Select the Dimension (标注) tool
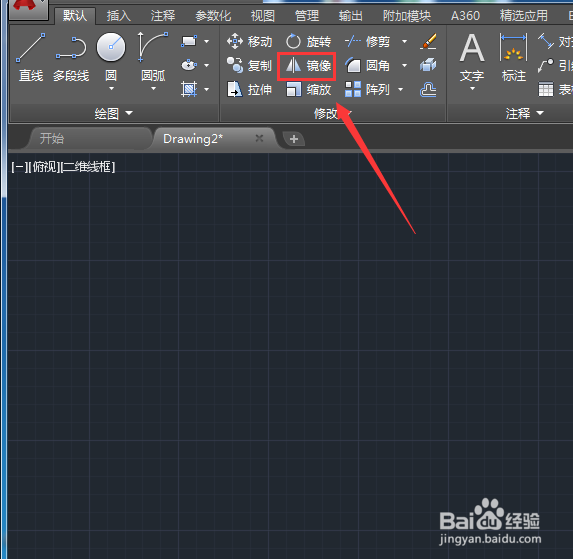The height and width of the screenshot is (559, 573). (x=513, y=57)
